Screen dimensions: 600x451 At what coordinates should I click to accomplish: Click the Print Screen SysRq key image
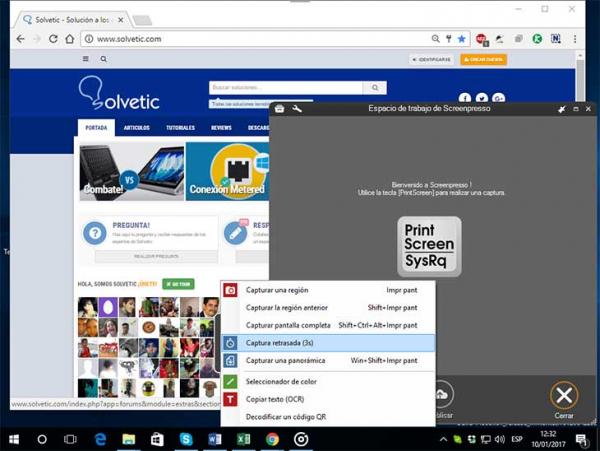coord(429,246)
